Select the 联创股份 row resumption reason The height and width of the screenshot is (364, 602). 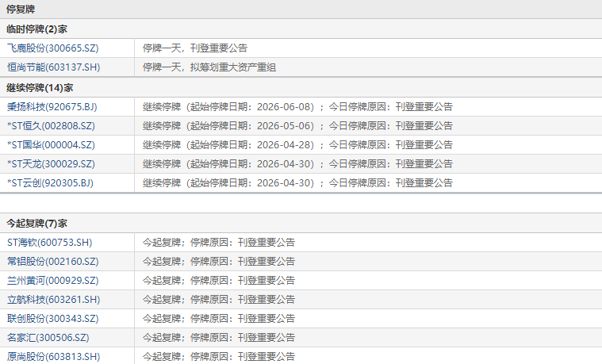pyautogui.click(x=219, y=318)
